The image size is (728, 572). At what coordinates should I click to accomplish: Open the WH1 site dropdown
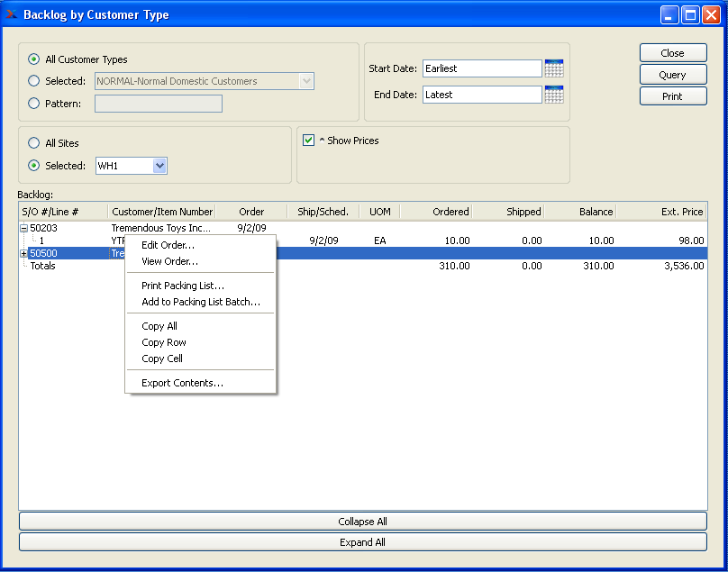pyautogui.click(x=159, y=166)
